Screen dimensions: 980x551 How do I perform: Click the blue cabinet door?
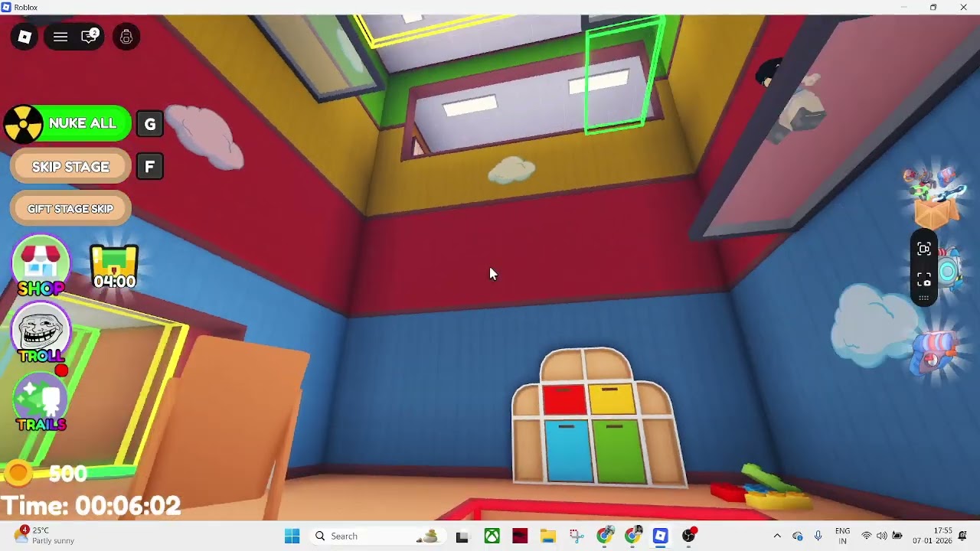click(x=568, y=451)
